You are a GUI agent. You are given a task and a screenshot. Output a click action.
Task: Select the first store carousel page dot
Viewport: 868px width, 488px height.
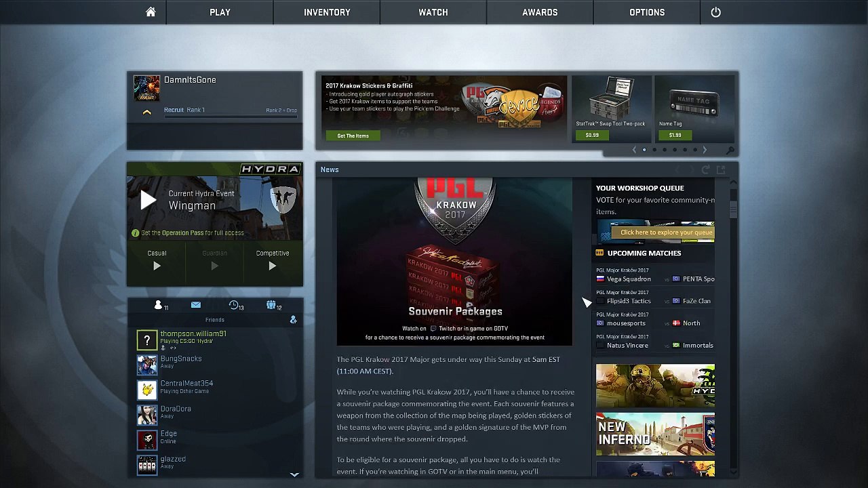pos(644,150)
